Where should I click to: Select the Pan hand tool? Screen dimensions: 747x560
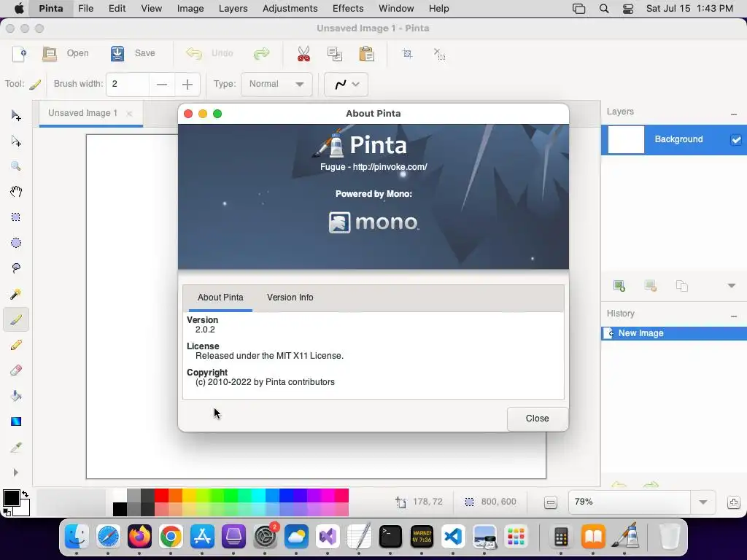point(16,192)
